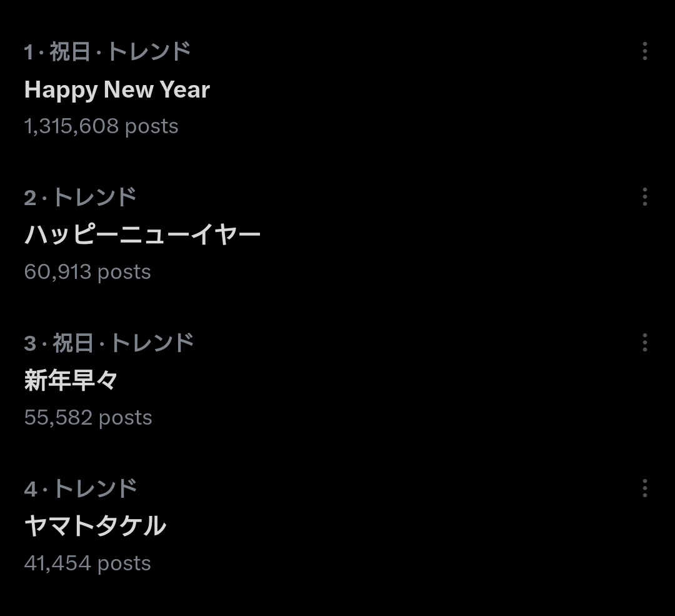Tap the 41,454 posts count
Image resolution: width=675 pixels, height=616 pixels.
[x=87, y=563]
